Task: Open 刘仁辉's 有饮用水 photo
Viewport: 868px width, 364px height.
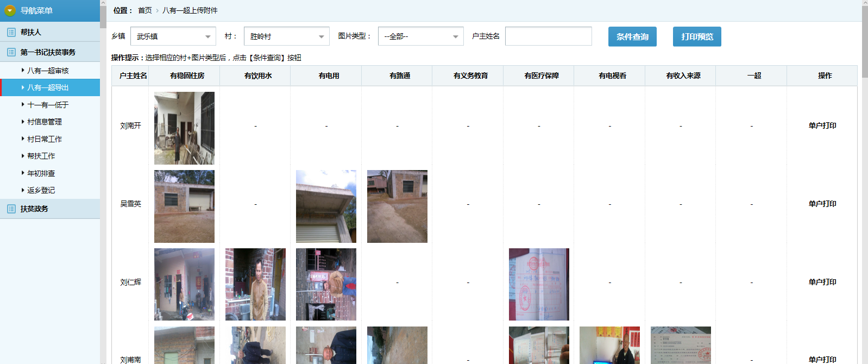Action: [x=255, y=284]
